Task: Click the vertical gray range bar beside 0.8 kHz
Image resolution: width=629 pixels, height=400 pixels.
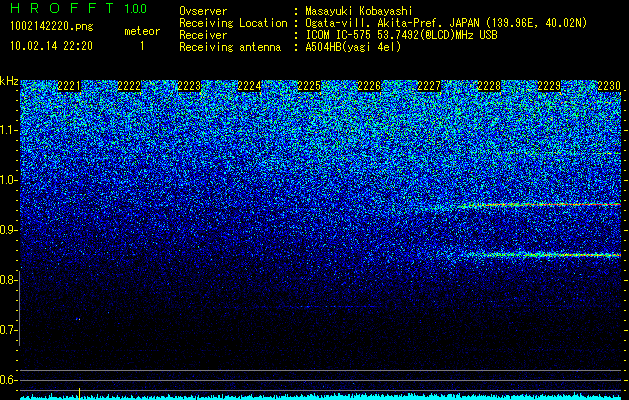Action: click(x=20, y=308)
